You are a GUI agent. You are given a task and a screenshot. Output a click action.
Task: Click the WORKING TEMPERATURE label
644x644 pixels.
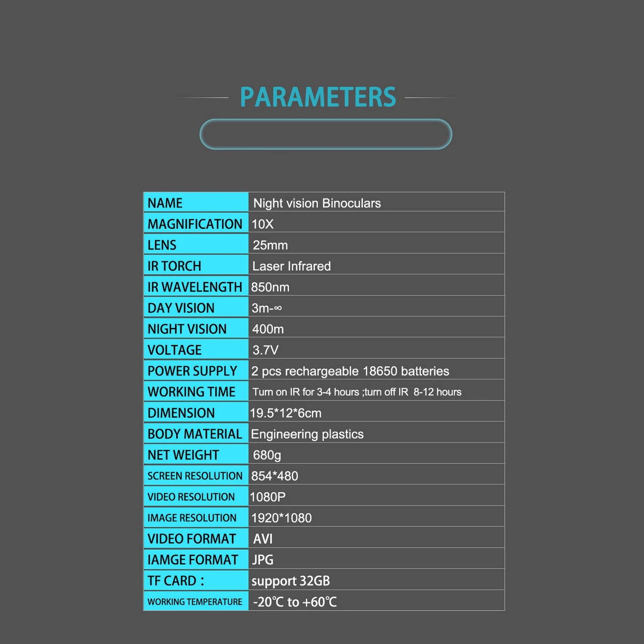pos(195,602)
